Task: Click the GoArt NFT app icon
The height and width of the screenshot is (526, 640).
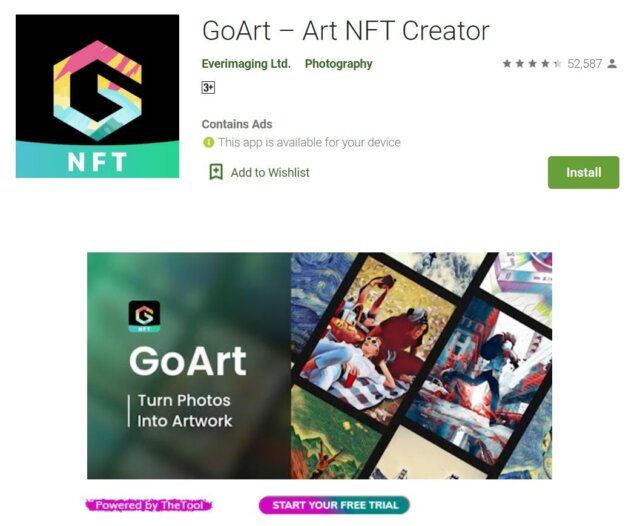Action: coord(97,96)
